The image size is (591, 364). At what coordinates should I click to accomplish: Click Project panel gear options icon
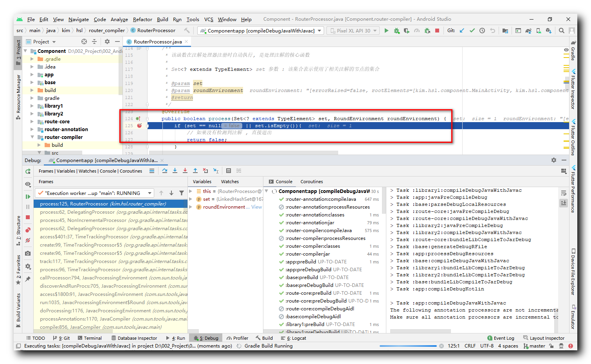click(x=107, y=41)
